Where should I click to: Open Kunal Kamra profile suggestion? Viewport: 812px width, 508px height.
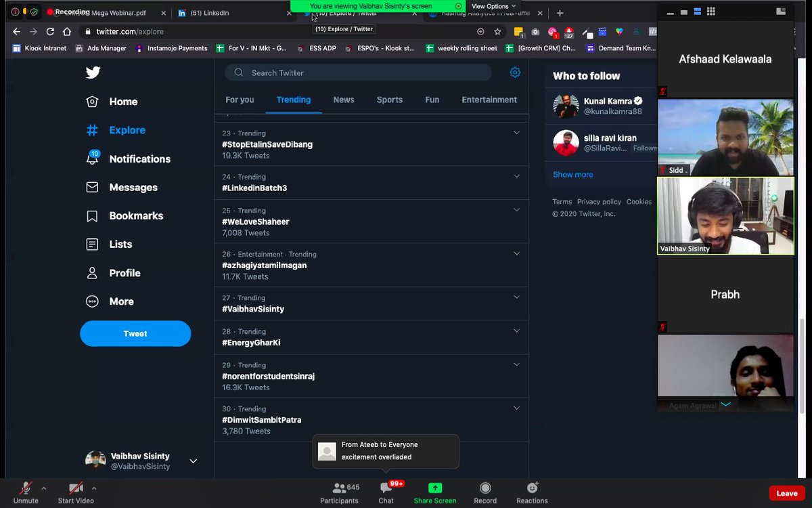pyautogui.click(x=602, y=106)
